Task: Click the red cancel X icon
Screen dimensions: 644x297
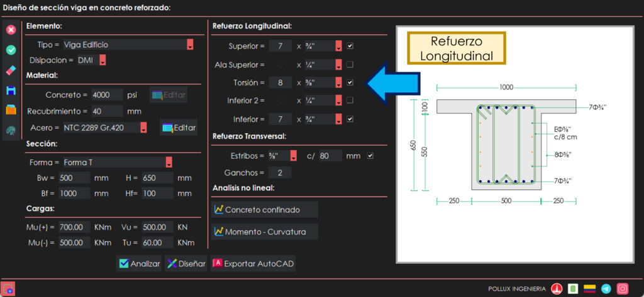Action: pyautogui.click(x=11, y=30)
